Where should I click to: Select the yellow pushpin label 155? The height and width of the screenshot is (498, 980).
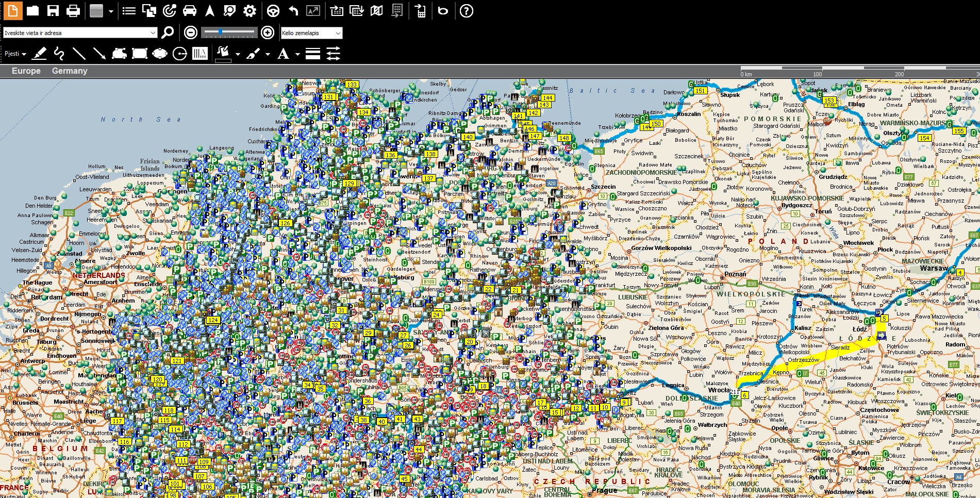click(958, 131)
